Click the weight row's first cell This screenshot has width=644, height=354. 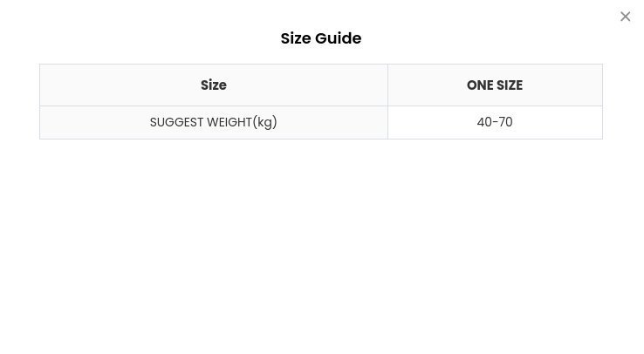(214, 122)
